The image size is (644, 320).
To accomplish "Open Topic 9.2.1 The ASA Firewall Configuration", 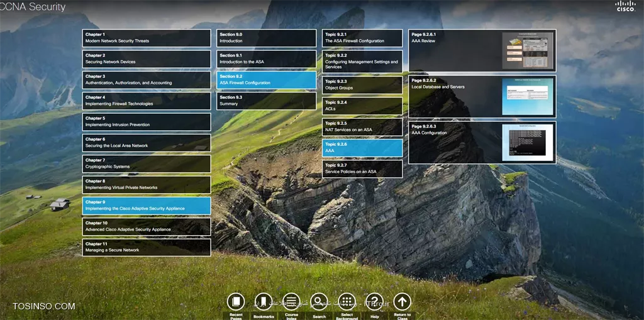I will (362, 38).
